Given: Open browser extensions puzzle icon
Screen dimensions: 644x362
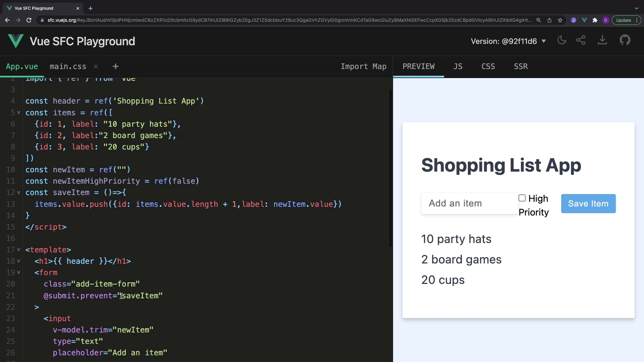Looking at the screenshot, I should (x=595, y=20).
